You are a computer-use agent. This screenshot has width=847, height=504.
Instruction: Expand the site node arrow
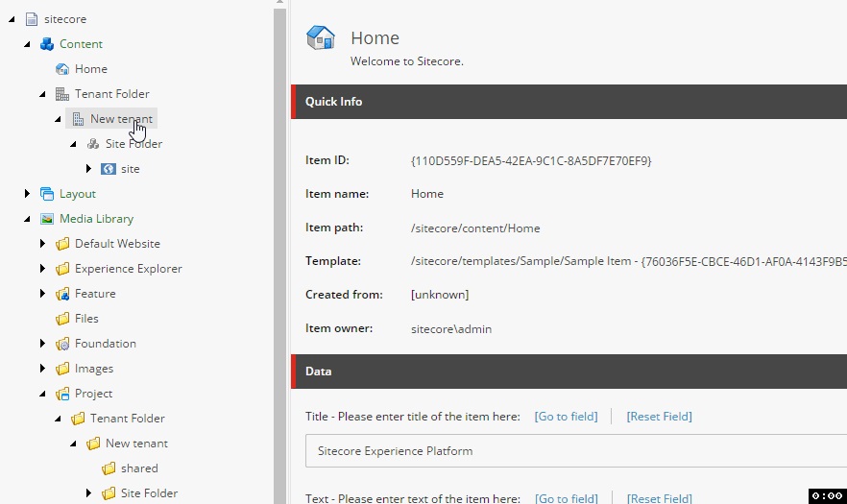[88, 169]
